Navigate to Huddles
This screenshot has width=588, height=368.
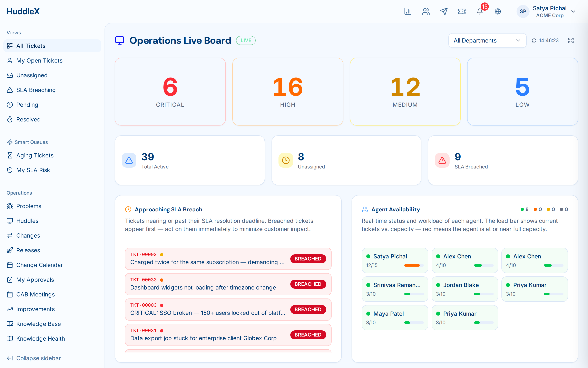click(x=52, y=221)
